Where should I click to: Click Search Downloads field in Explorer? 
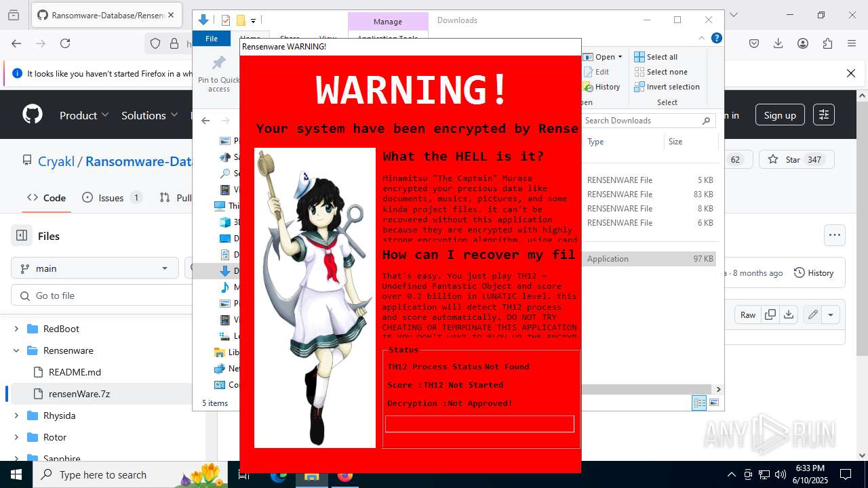click(648, 121)
